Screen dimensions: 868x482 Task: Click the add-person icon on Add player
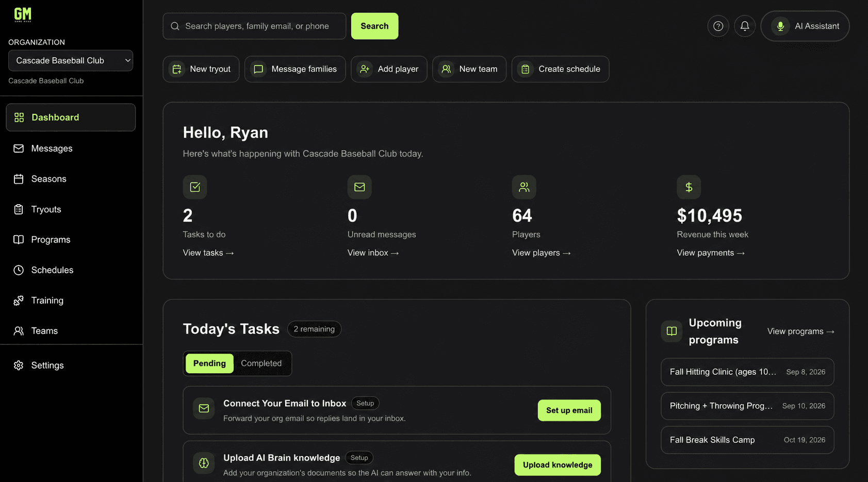(365, 69)
